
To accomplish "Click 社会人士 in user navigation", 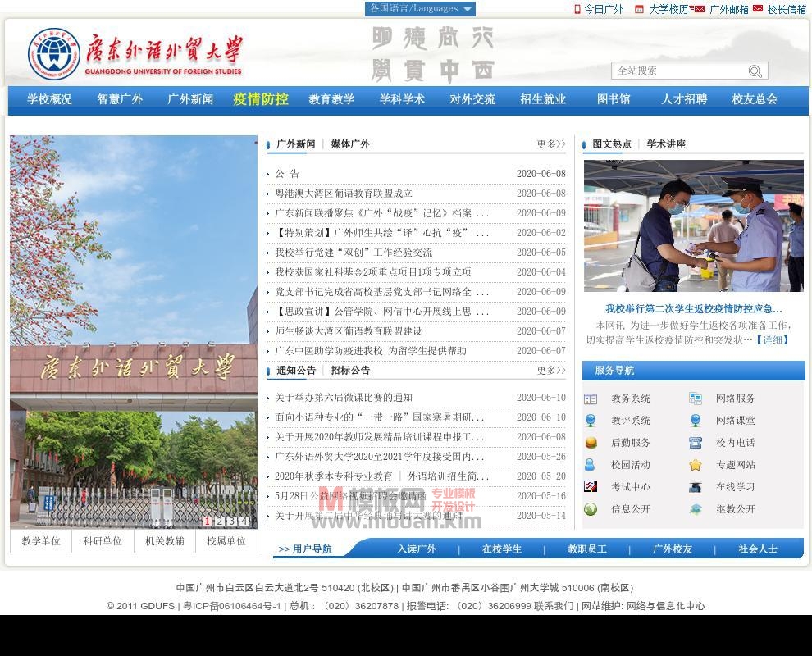I will tap(758, 549).
